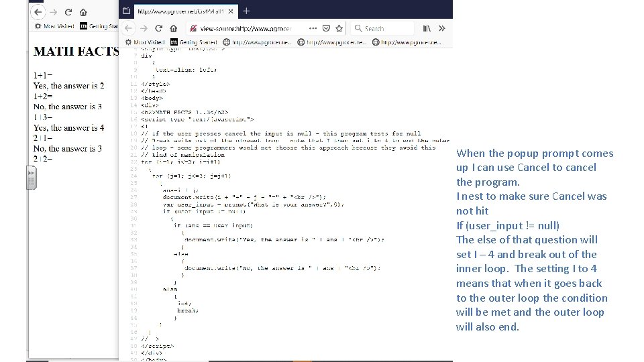Open second pgrocer bookmark link
Viewport: 644px width, 362px height.
pos(332,42)
